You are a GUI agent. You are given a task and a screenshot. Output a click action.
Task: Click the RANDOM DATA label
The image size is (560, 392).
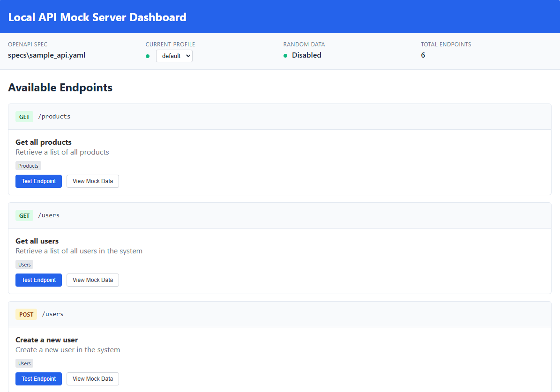(x=304, y=44)
